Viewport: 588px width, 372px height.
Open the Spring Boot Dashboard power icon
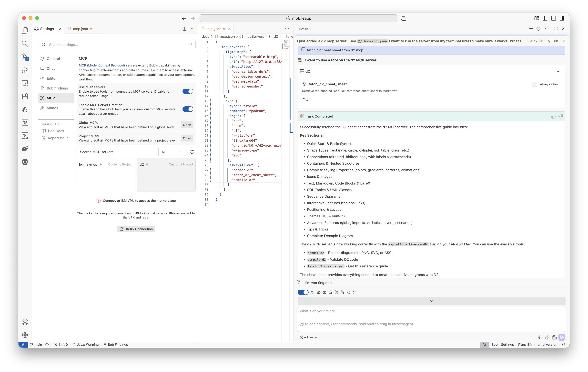click(25, 162)
